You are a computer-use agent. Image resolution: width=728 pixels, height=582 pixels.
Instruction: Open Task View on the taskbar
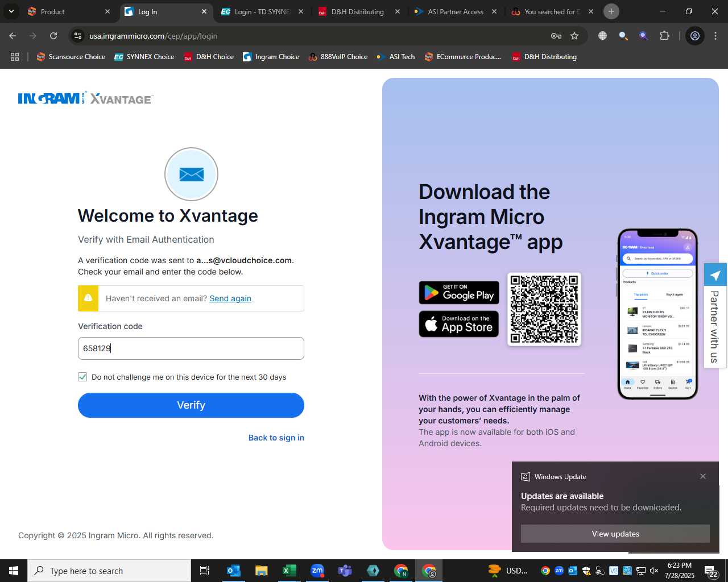(x=205, y=571)
